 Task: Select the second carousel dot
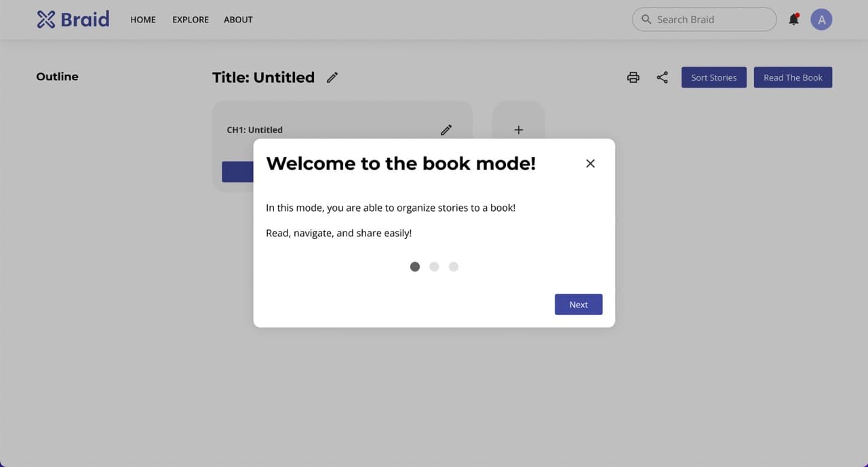pyautogui.click(x=434, y=267)
